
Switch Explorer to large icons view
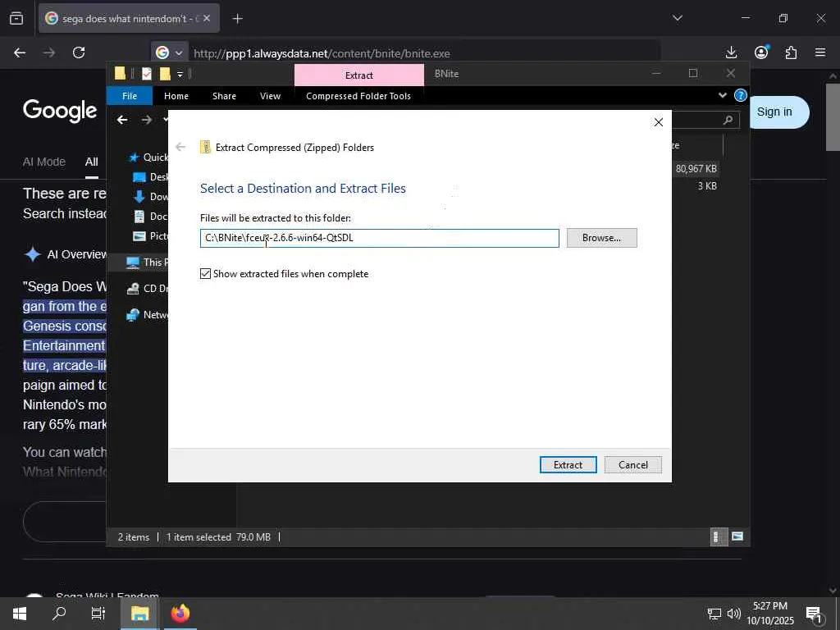click(x=737, y=536)
